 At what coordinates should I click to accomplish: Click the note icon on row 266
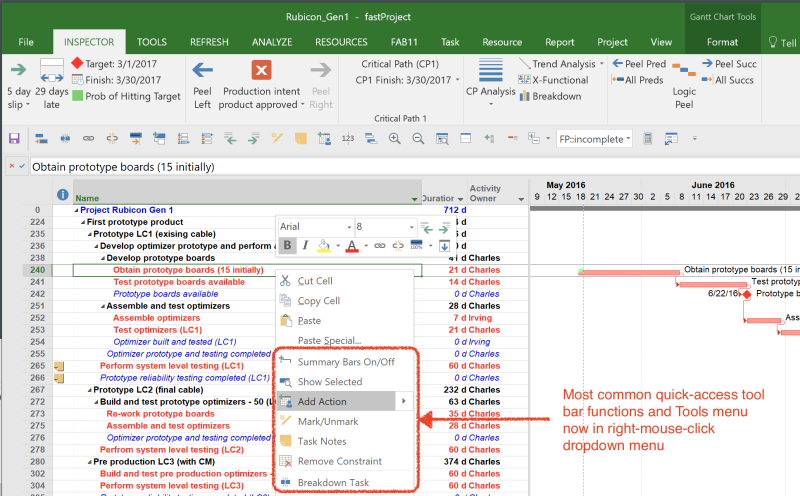tap(59, 378)
